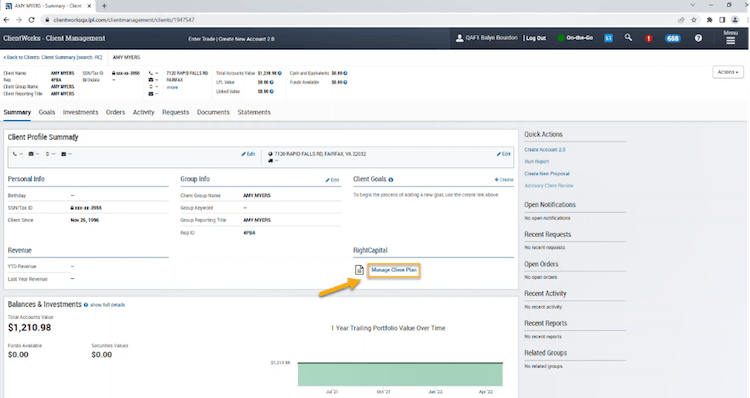
Task: Reload the page with the refresh icon
Action: [32, 20]
